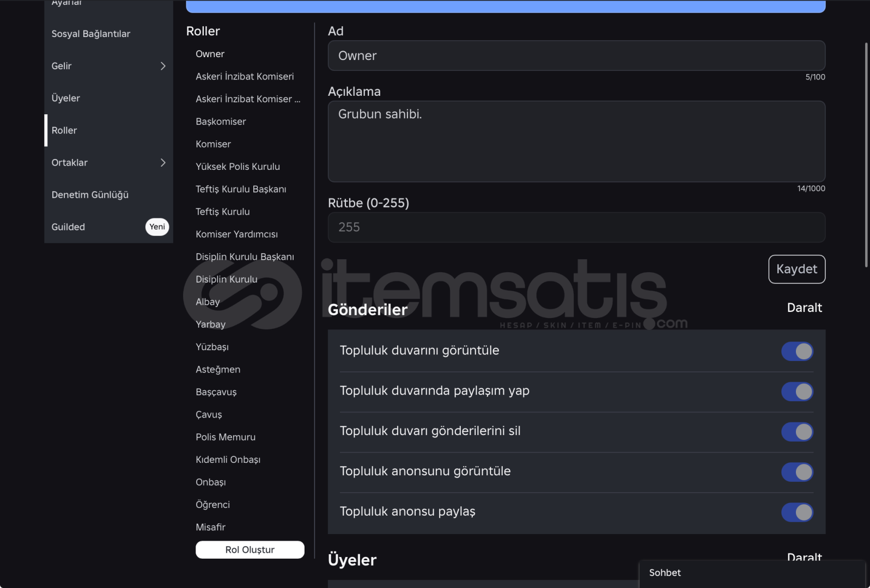Select the Komiser role
The width and height of the screenshot is (870, 588).
point(213,144)
